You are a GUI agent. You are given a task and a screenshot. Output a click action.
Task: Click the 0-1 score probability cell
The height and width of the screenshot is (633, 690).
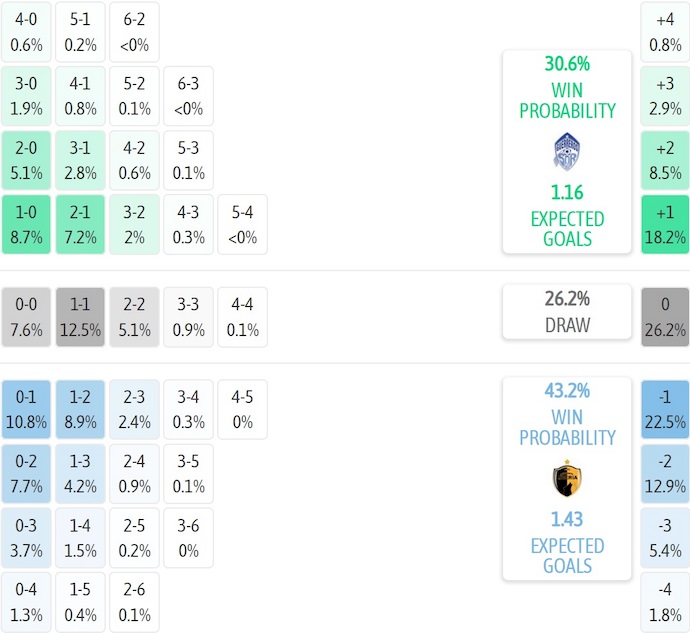[26, 409]
